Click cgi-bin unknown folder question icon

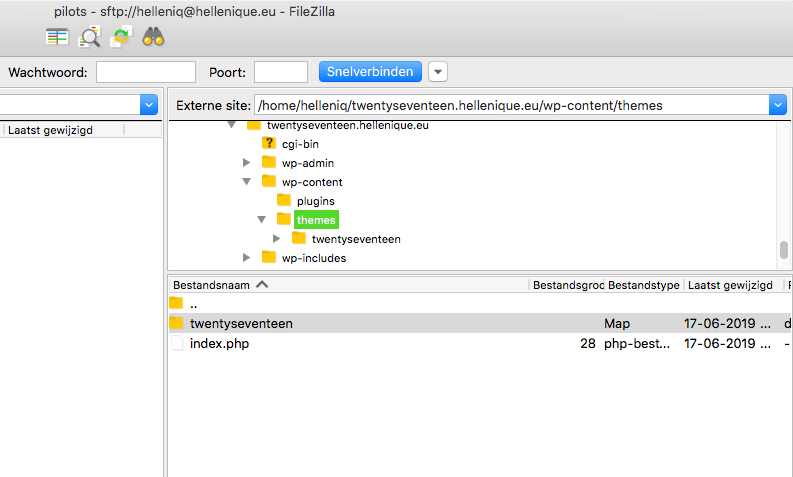click(x=269, y=143)
